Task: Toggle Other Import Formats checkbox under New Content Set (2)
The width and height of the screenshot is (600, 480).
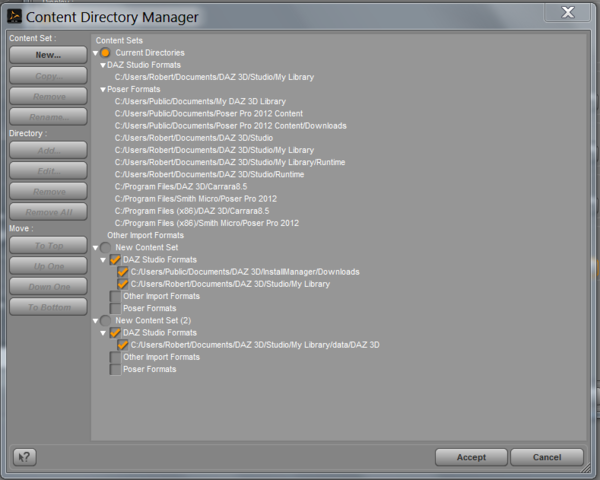Action: [x=115, y=357]
